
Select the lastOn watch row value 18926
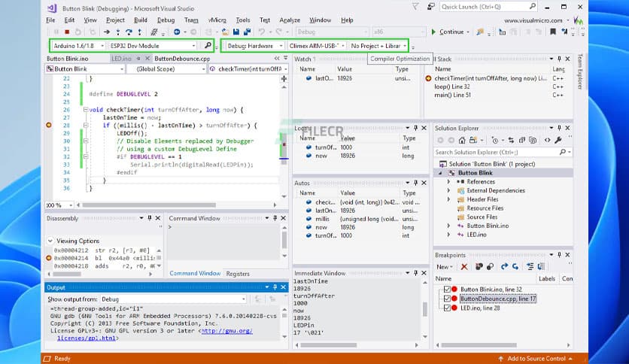(345, 78)
